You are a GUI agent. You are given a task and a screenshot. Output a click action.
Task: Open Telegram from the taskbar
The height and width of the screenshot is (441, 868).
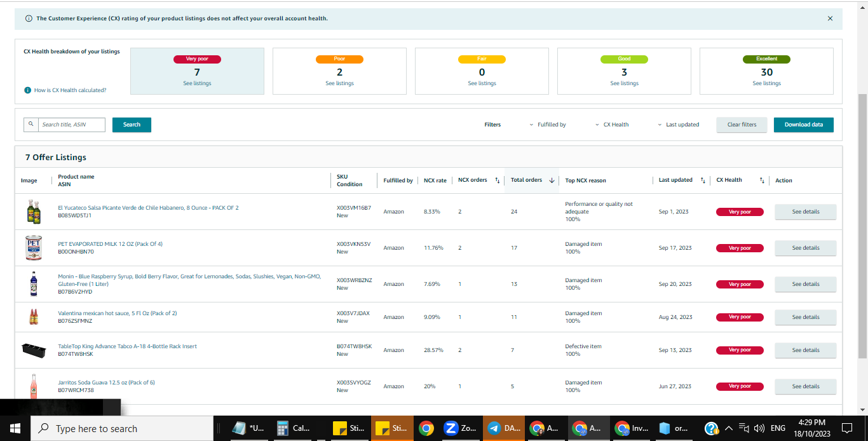[504, 428]
